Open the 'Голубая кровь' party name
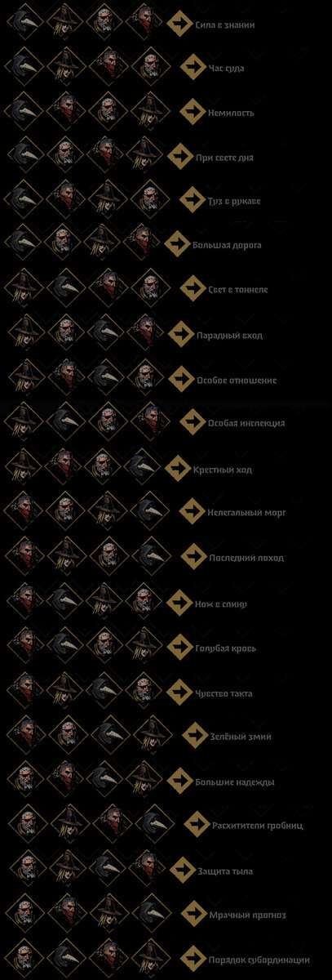This screenshot has height=980, width=332. [227, 648]
